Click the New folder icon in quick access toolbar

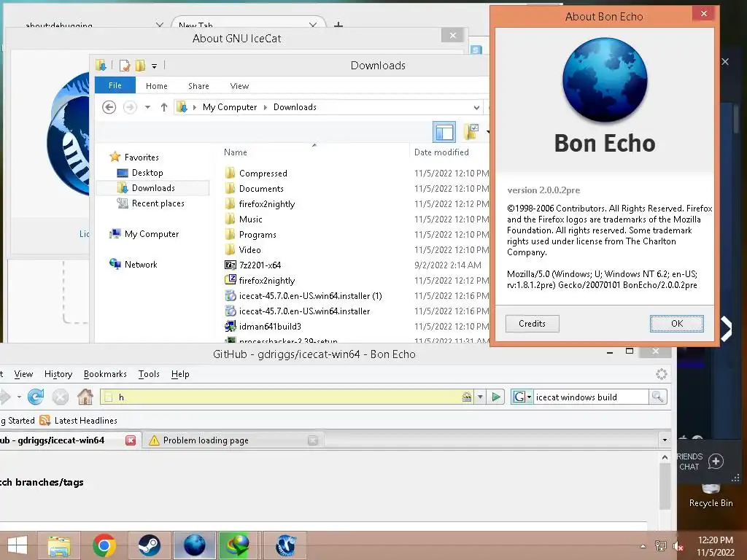[x=140, y=65]
